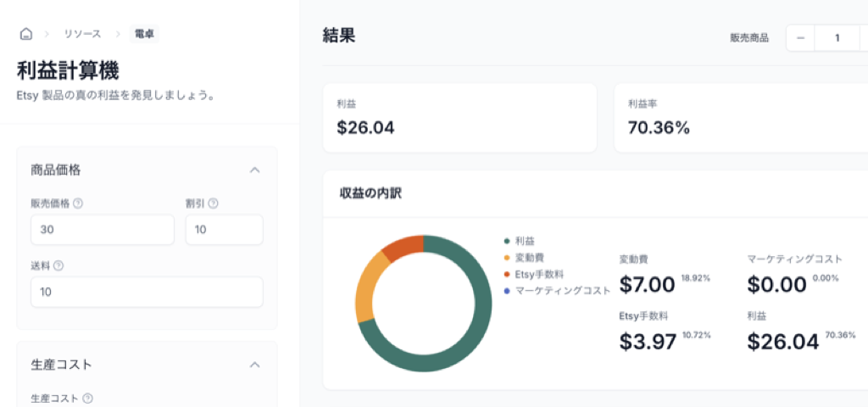The width and height of the screenshot is (868, 407).
Task: Click help icon next to 販売価格
Action: (78, 203)
